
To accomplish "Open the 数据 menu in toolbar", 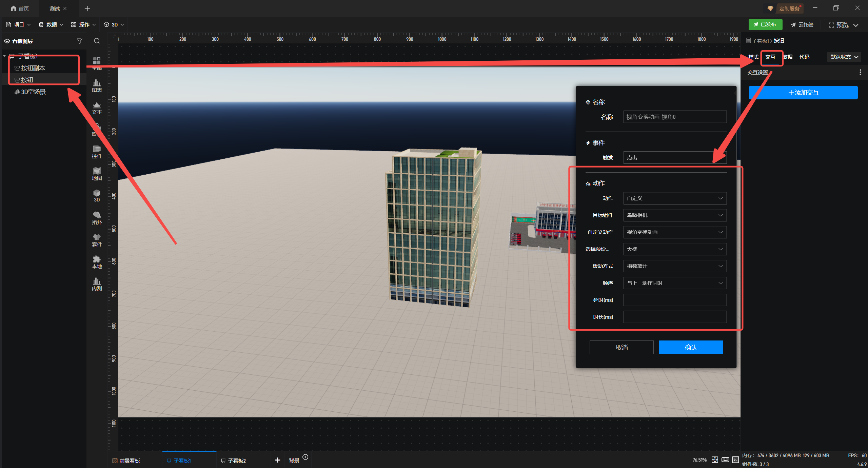I will click(51, 25).
